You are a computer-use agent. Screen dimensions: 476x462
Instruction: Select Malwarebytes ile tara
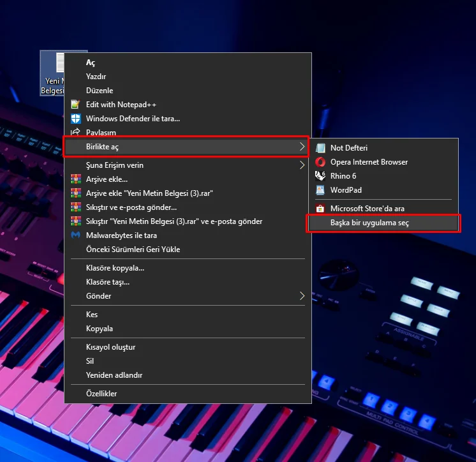coord(188,235)
